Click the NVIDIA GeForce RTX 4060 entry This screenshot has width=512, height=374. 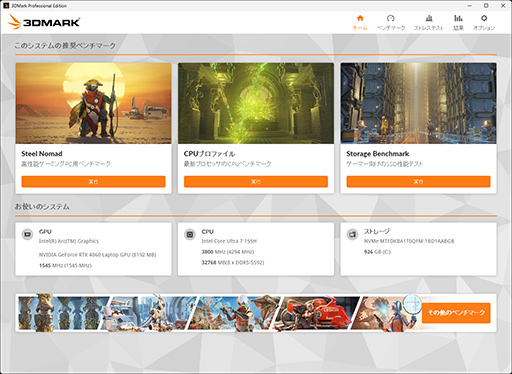click(x=97, y=255)
